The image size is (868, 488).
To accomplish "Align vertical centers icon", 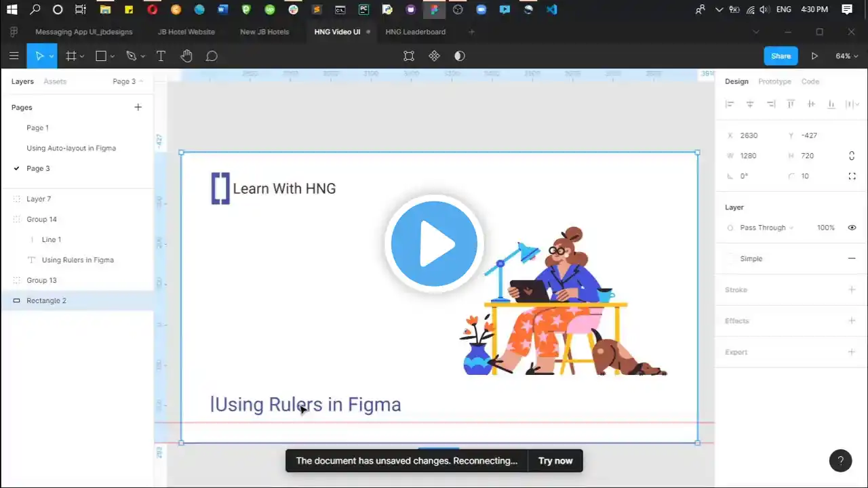I will [x=811, y=104].
